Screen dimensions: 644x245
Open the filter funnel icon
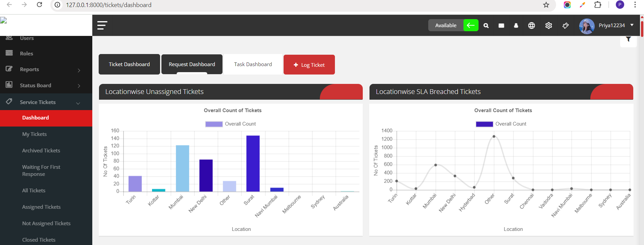(628, 39)
